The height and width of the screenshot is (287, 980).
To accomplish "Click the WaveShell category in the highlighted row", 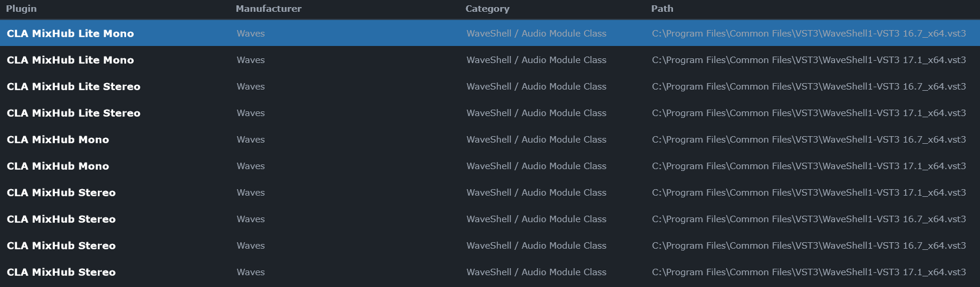I will click(536, 34).
